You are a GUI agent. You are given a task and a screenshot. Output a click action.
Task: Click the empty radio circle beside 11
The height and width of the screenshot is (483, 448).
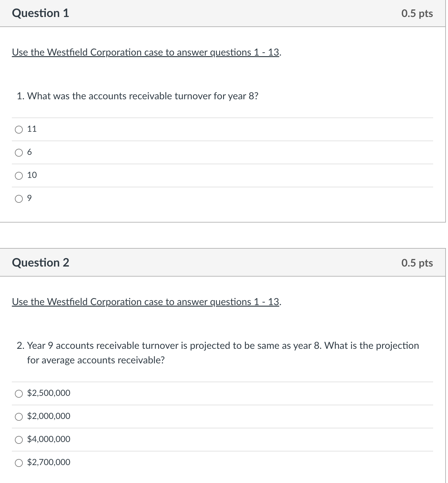coord(19,129)
